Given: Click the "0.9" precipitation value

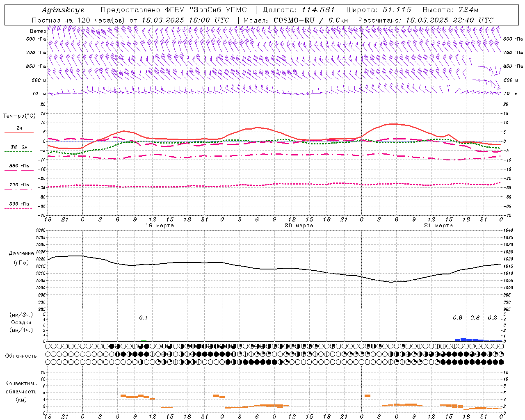Looking at the screenshot, I should click(x=457, y=317).
